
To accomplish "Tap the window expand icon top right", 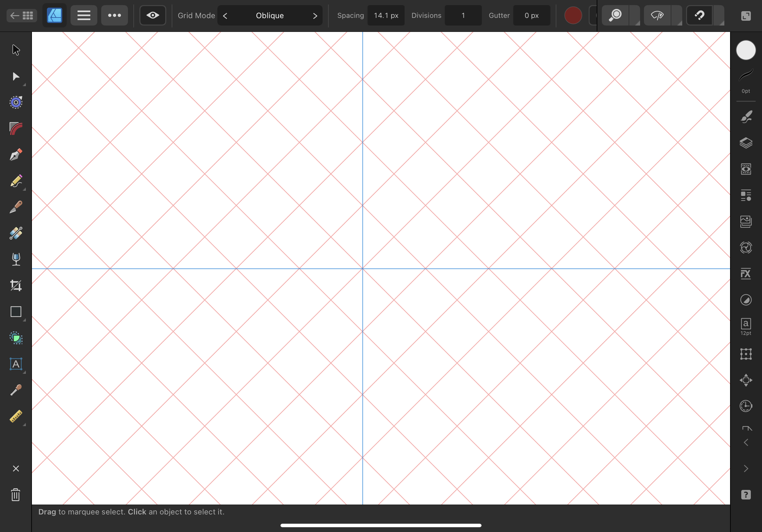I will tap(746, 16).
